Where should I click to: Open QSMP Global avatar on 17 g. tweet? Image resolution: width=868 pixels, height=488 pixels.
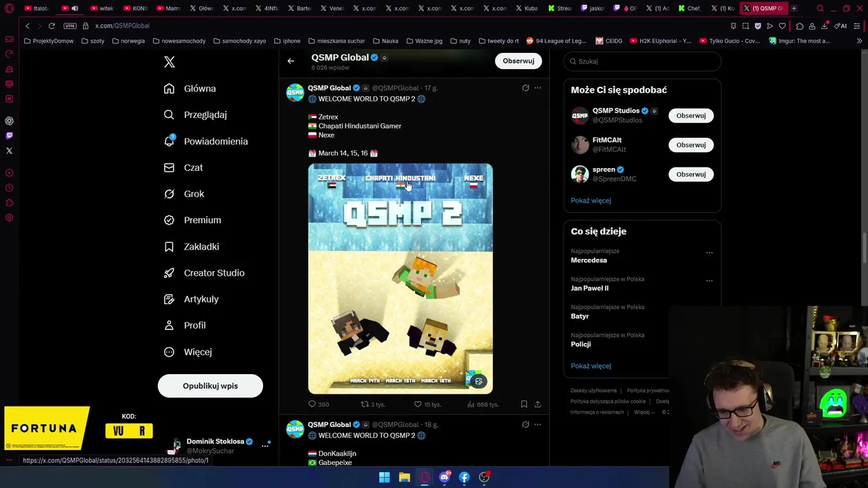pos(295,93)
